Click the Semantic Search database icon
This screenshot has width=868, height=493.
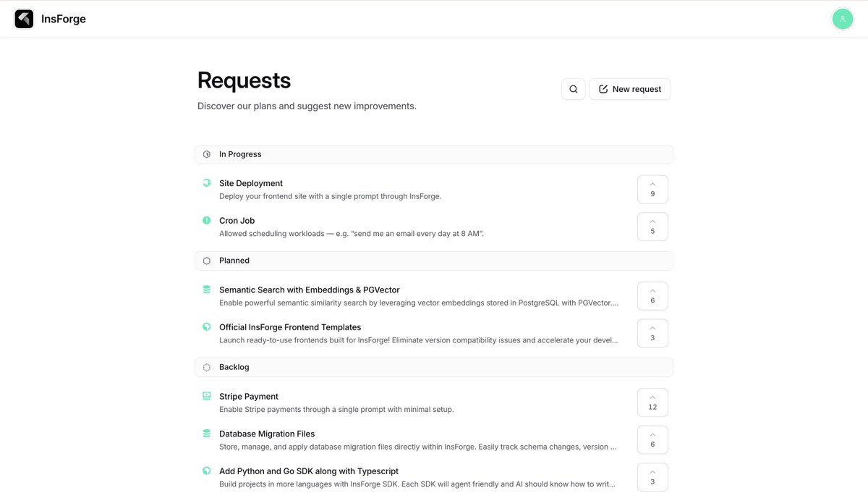207,290
